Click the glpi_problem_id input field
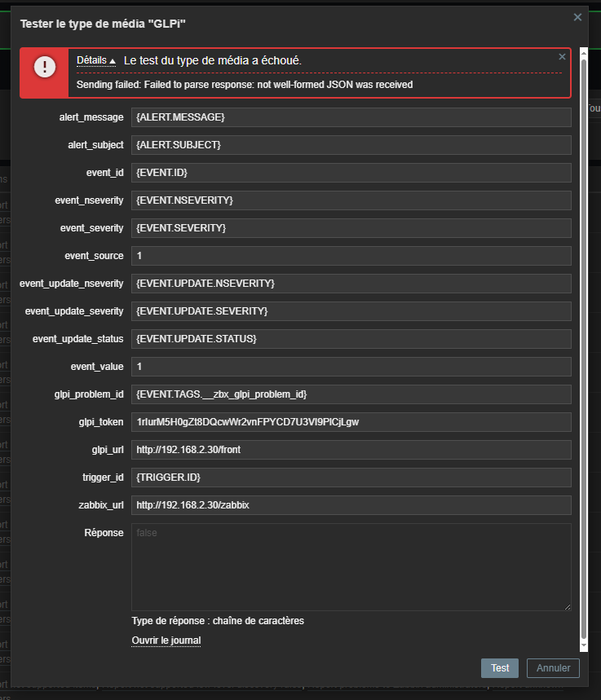The width and height of the screenshot is (601, 700). pyautogui.click(x=351, y=394)
